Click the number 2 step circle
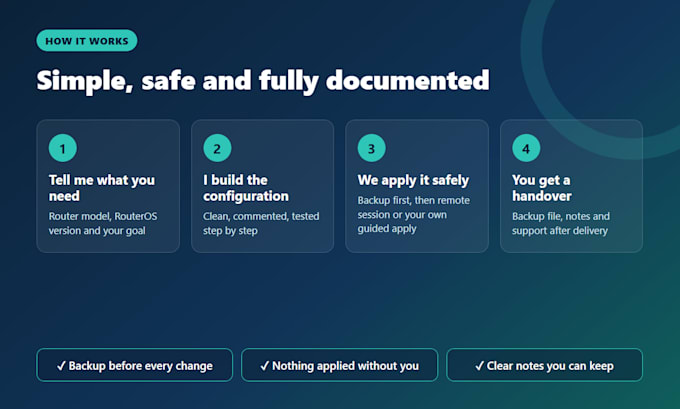Image resolution: width=680 pixels, height=409 pixels. (217, 148)
